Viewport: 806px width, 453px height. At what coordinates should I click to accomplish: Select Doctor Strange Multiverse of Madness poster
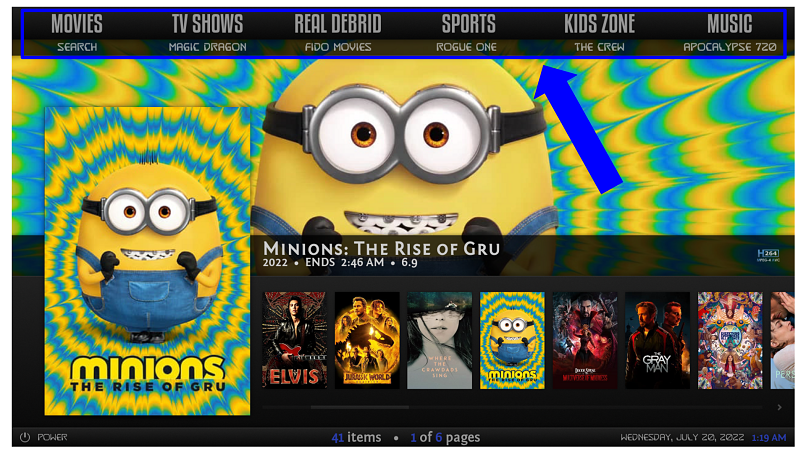585,340
